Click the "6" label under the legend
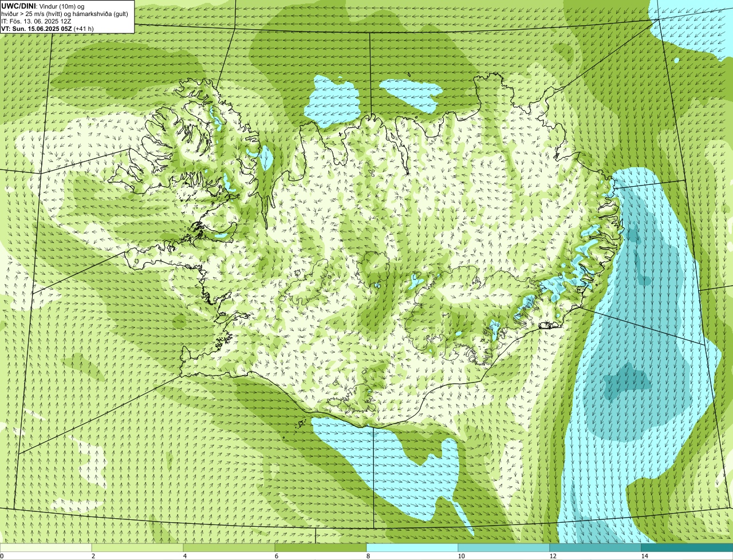 276,556
